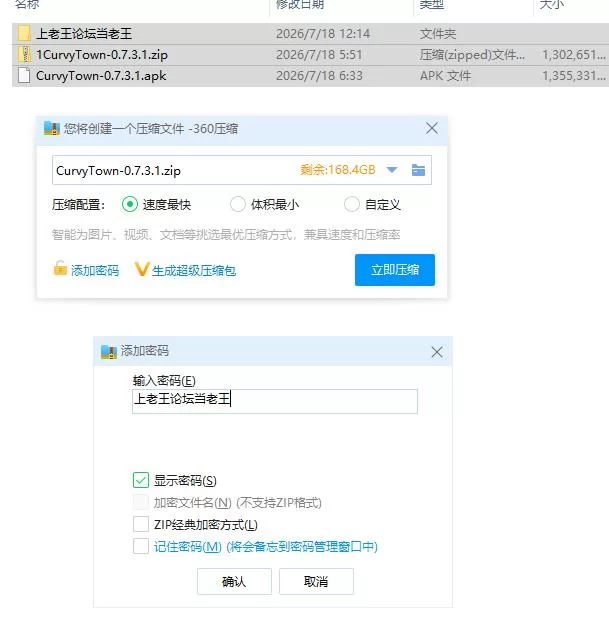The width and height of the screenshot is (609, 635).
Task: Choose the 自定义 compression option
Action: point(351,204)
